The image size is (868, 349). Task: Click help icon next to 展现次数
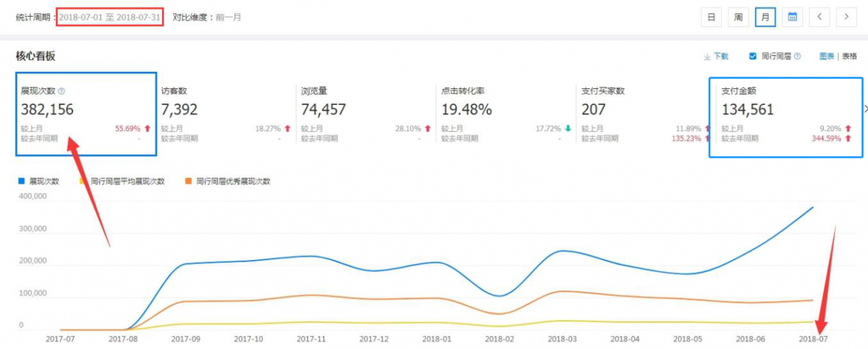pos(61,91)
